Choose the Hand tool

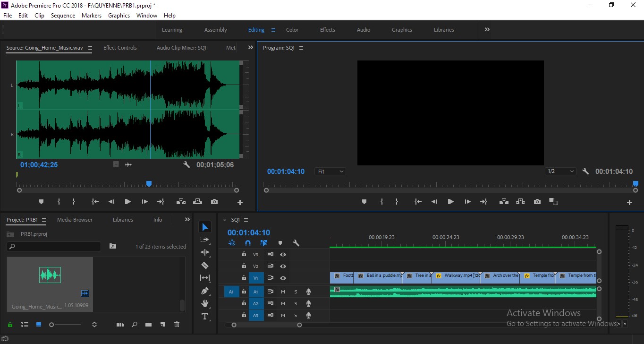205,303
